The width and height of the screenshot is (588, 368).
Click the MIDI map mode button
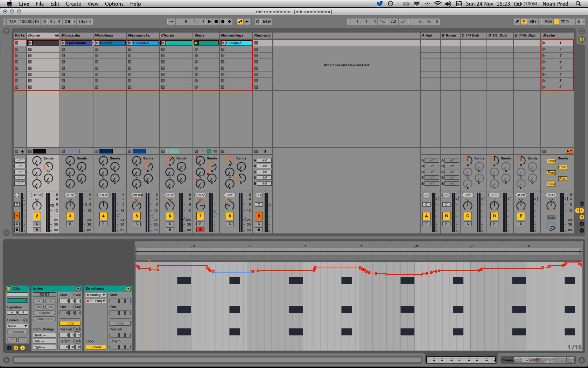click(548, 21)
